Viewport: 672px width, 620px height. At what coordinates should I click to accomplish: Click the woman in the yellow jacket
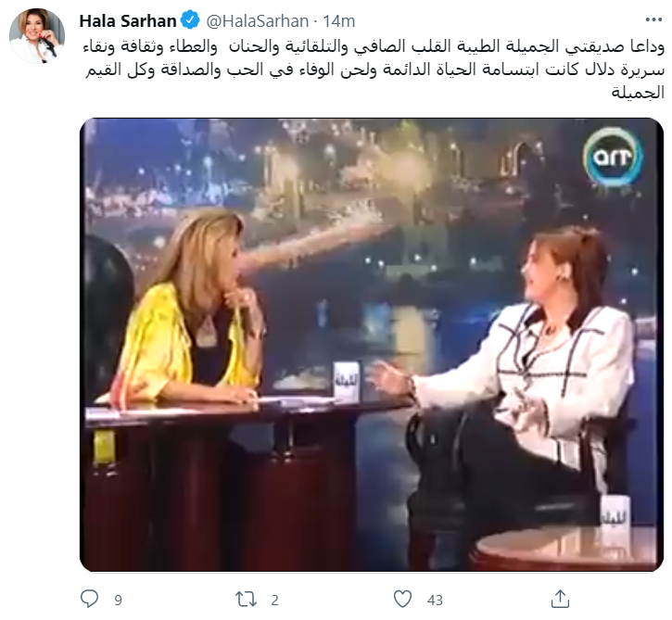point(188,309)
